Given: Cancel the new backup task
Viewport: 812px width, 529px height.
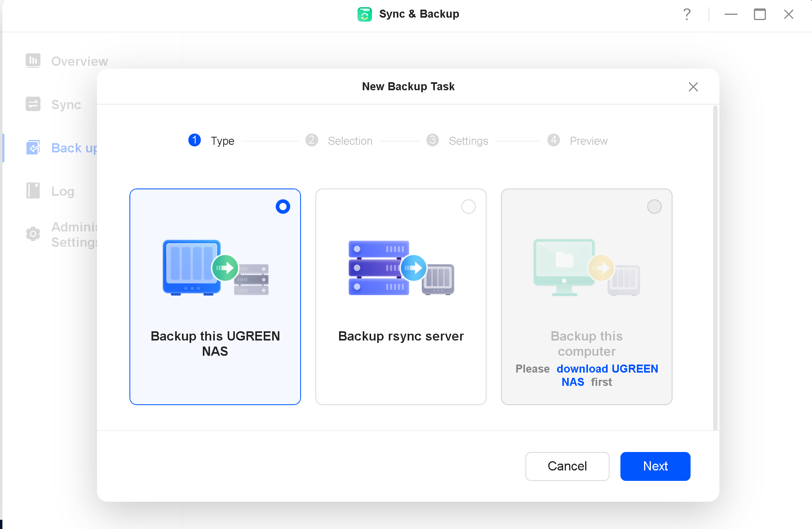Looking at the screenshot, I should [x=567, y=466].
